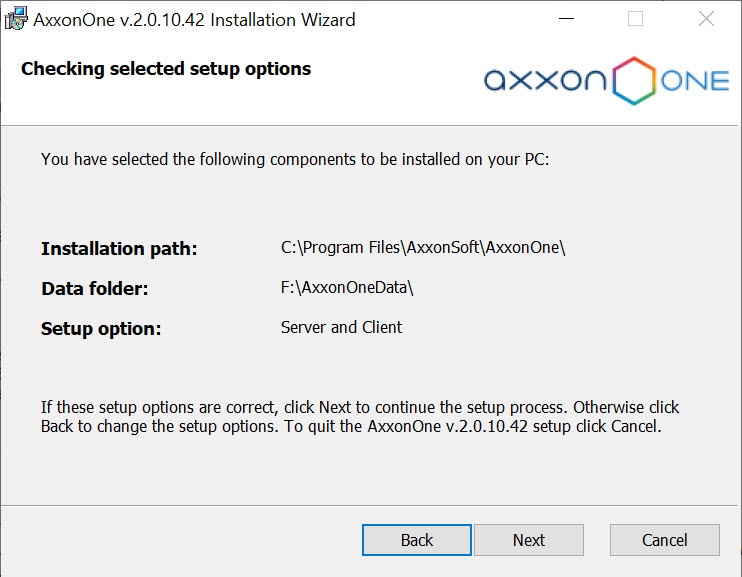Click the 'axxon' logo wordmark
The height and width of the screenshot is (577, 742).
click(x=545, y=81)
